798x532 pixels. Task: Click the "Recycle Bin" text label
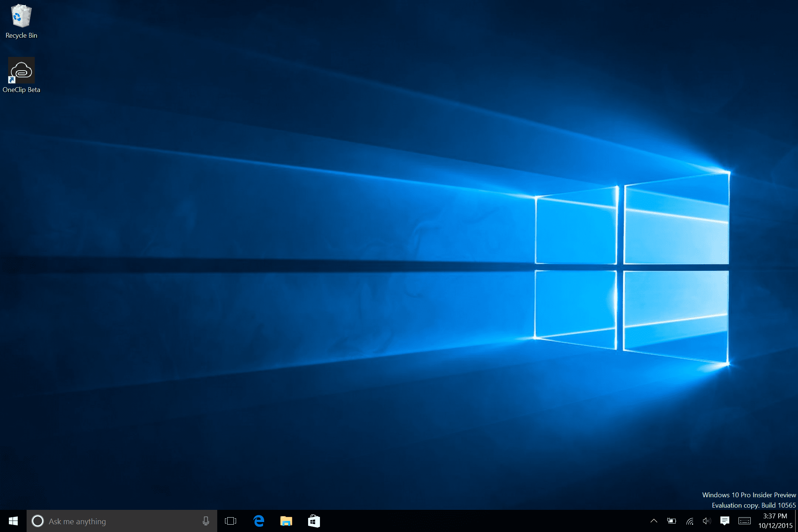[x=21, y=35]
